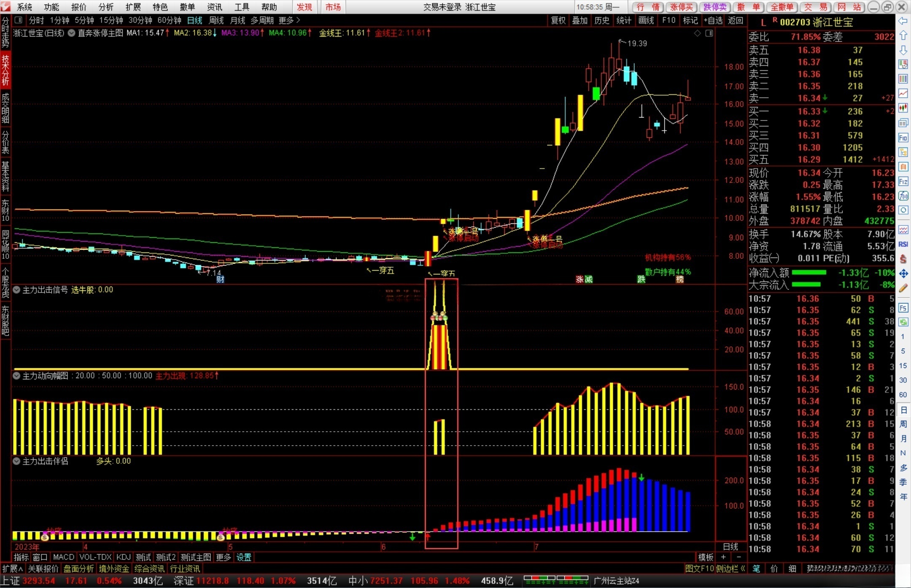Click the line trend chart sidebar icon
This screenshot has height=588, width=911.
click(x=903, y=93)
